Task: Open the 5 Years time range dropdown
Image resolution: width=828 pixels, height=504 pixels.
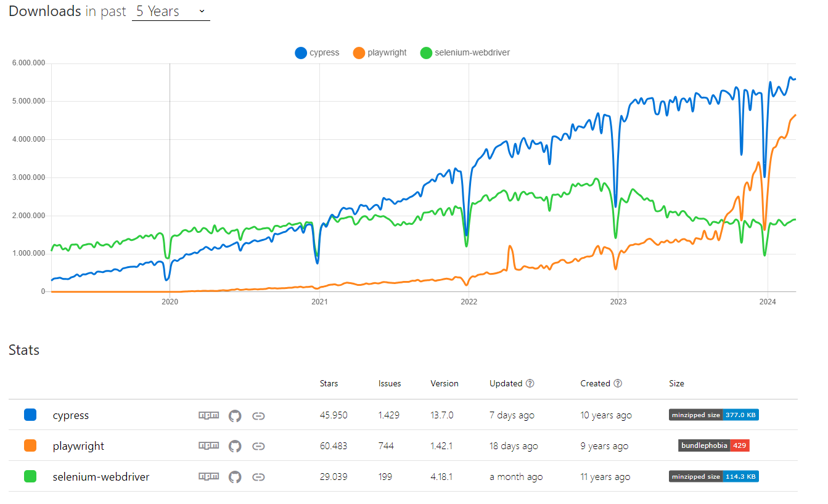Action: click(171, 12)
